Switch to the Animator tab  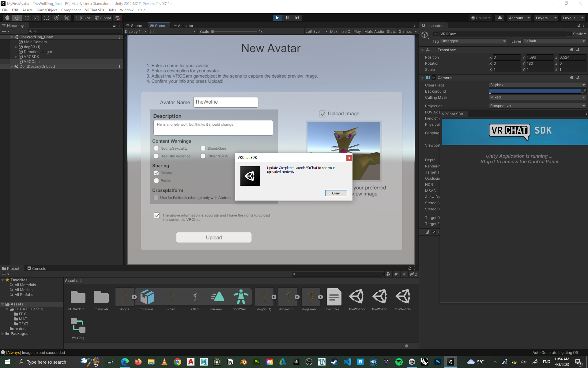tap(183, 25)
